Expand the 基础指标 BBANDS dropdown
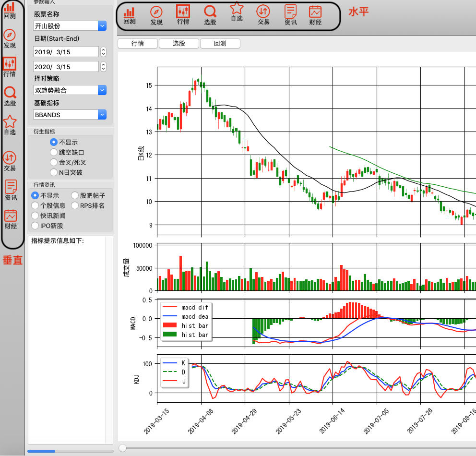Image resolution: width=476 pixels, height=456 pixels. click(x=102, y=115)
